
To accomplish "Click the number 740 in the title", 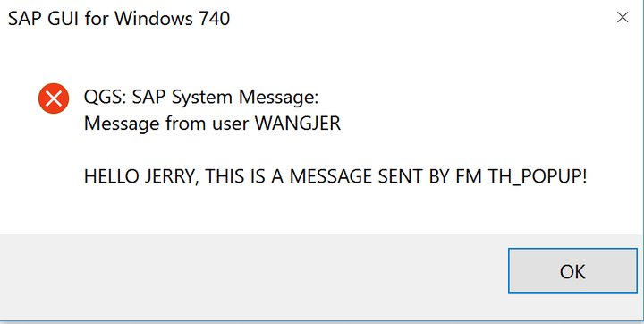I will [x=215, y=19].
